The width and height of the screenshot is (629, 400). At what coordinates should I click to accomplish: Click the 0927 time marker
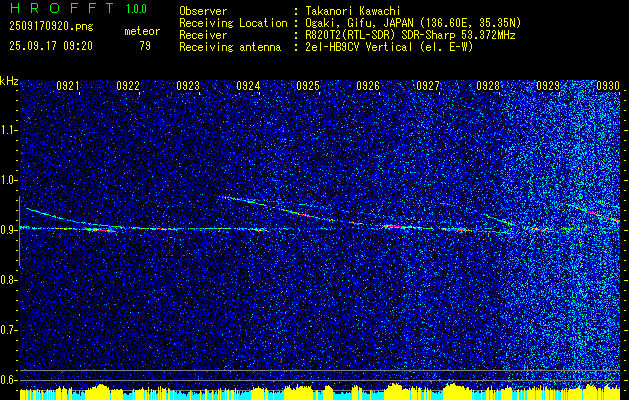(x=428, y=85)
